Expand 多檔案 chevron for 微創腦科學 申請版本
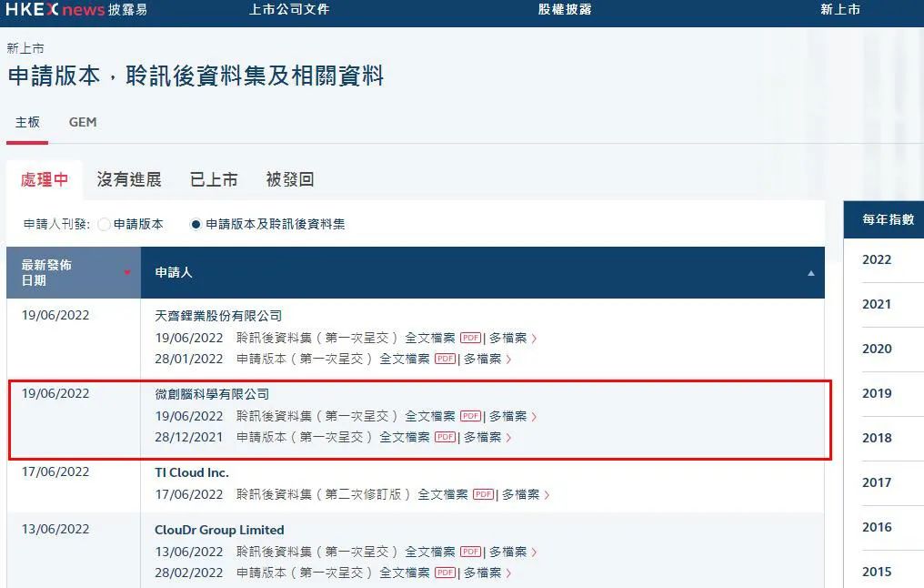The height and width of the screenshot is (588, 924). 508,437
